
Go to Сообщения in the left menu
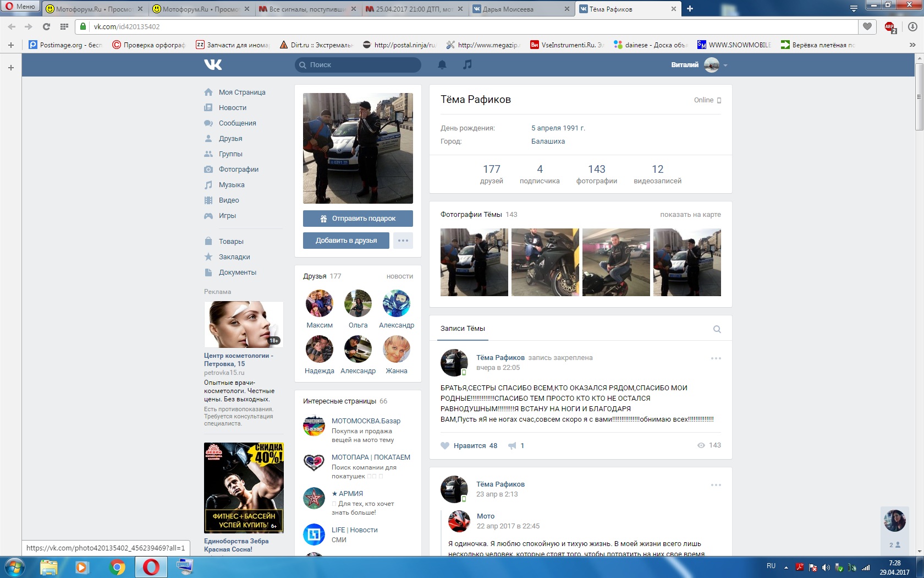[237, 123]
